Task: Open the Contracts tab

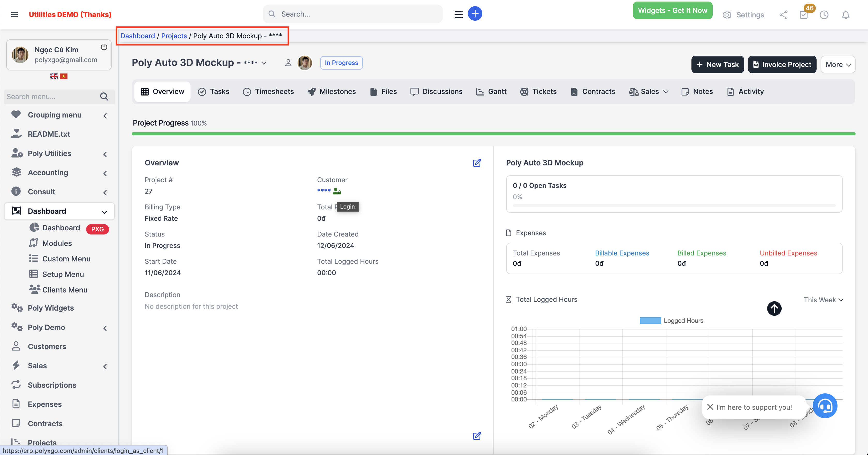Action: (x=593, y=91)
